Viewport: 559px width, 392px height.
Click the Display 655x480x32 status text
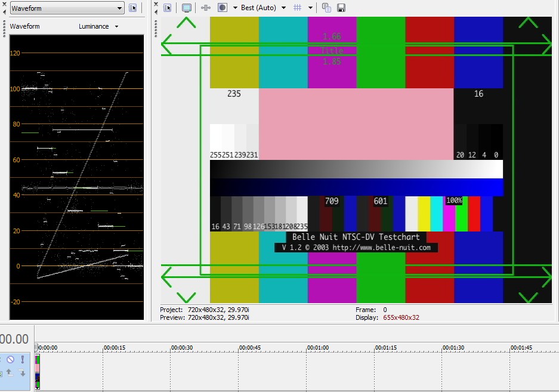(x=388, y=317)
